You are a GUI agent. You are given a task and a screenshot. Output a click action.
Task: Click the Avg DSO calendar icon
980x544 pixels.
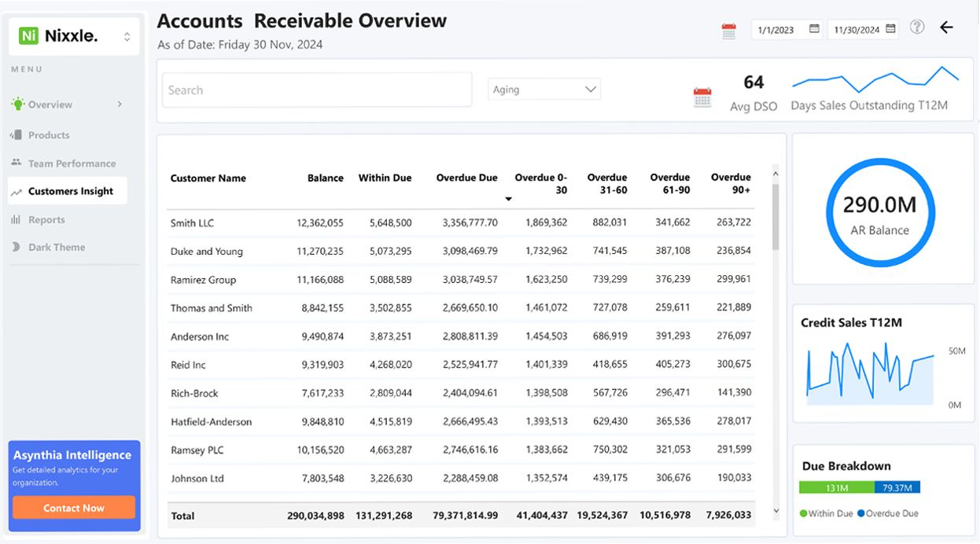click(x=702, y=97)
